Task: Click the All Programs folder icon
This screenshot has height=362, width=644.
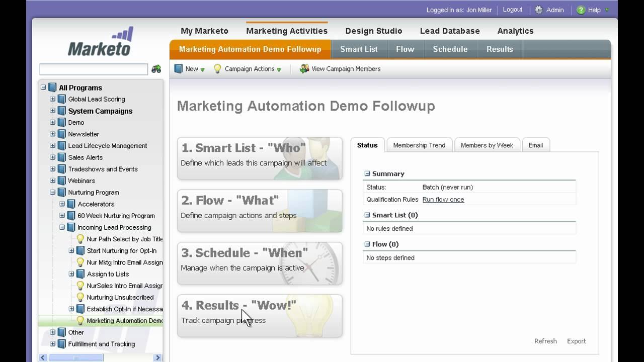Action: pos(52,87)
